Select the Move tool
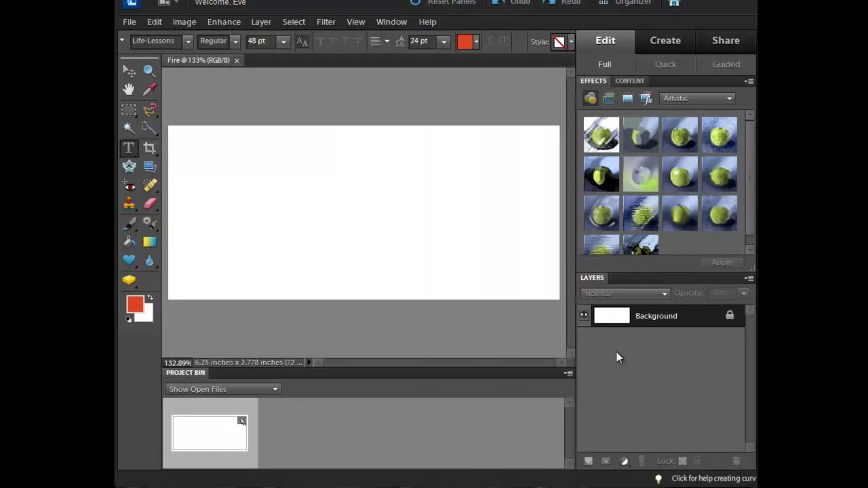 click(x=129, y=70)
